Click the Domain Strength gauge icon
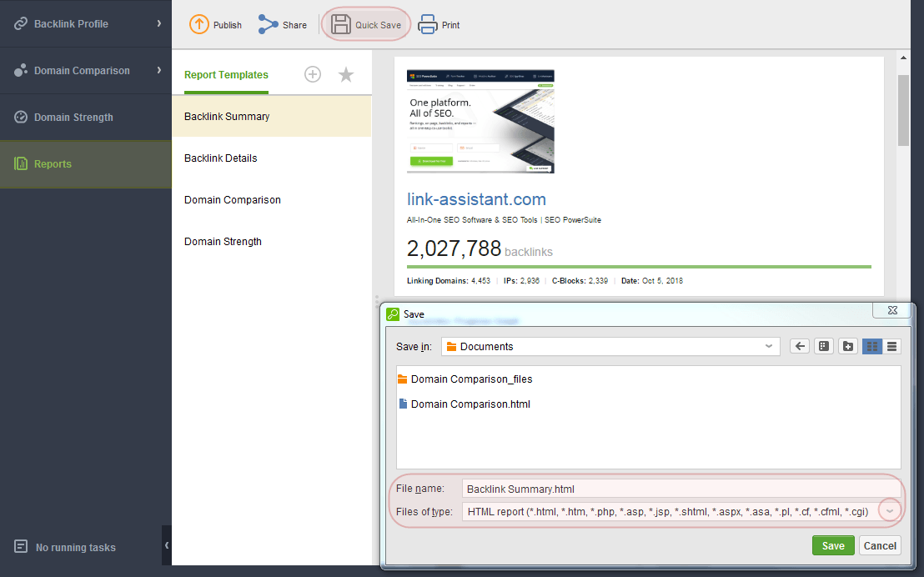This screenshot has height=577, width=924. [21, 117]
